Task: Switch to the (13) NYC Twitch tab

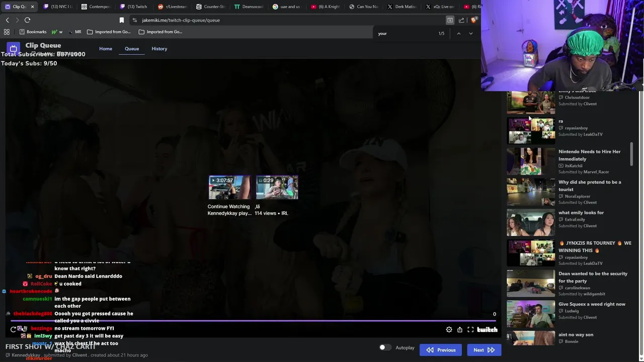Action: point(57,7)
